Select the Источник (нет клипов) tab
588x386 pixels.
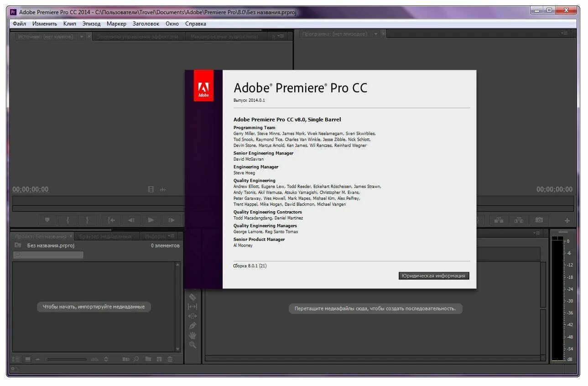45,37
